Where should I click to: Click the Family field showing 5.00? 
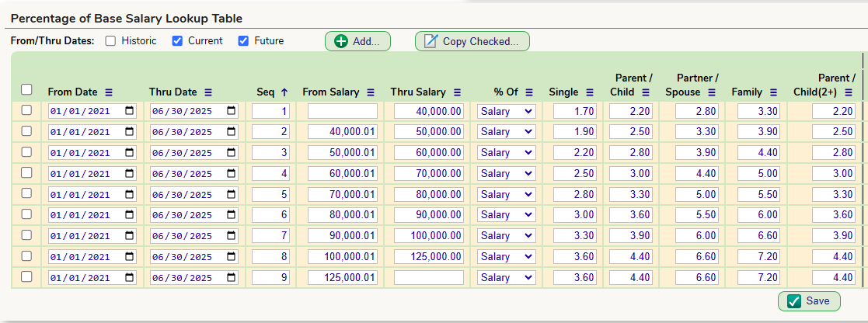(759, 174)
